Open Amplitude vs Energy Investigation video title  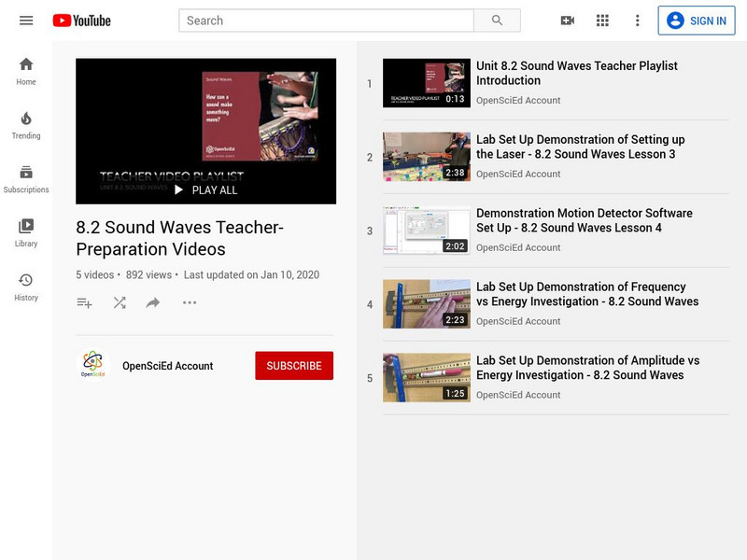pyautogui.click(x=588, y=368)
